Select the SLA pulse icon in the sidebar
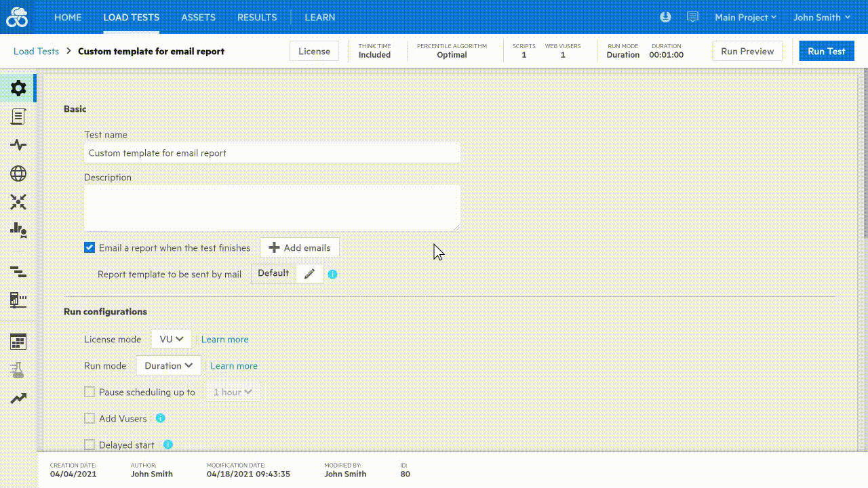868x488 pixels. [18, 144]
